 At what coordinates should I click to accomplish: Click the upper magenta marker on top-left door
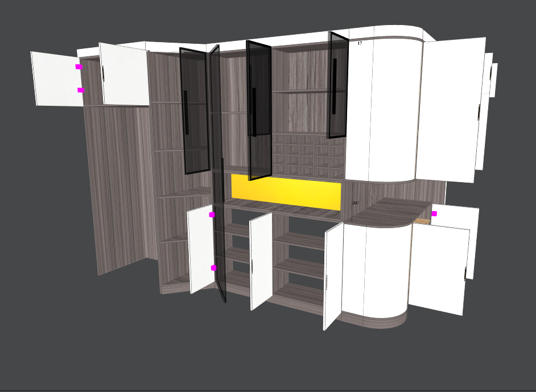point(79,67)
